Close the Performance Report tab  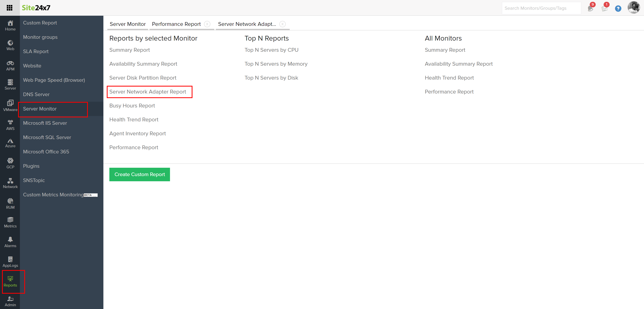(x=207, y=24)
